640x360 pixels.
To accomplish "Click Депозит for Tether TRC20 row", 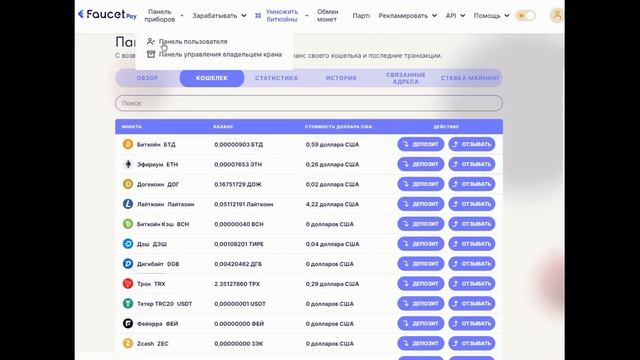I will tap(420, 303).
